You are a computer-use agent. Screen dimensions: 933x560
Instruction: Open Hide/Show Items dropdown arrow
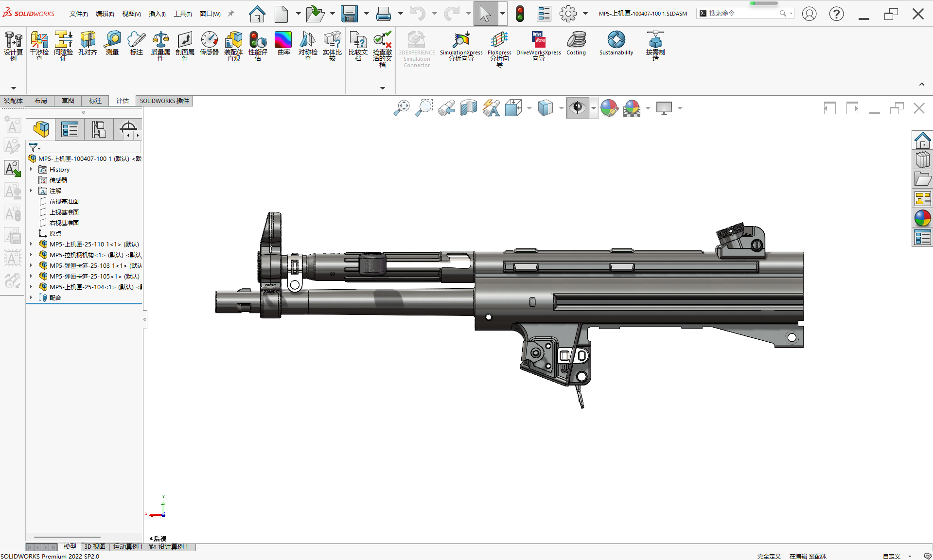[x=594, y=108]
